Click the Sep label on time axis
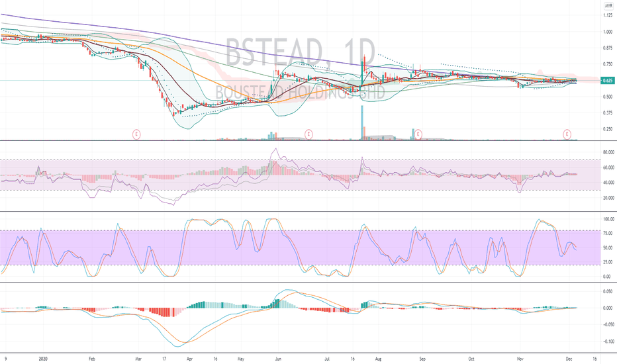Image resolution: width=617 pixels, height=364 pixels. (422, 359)
